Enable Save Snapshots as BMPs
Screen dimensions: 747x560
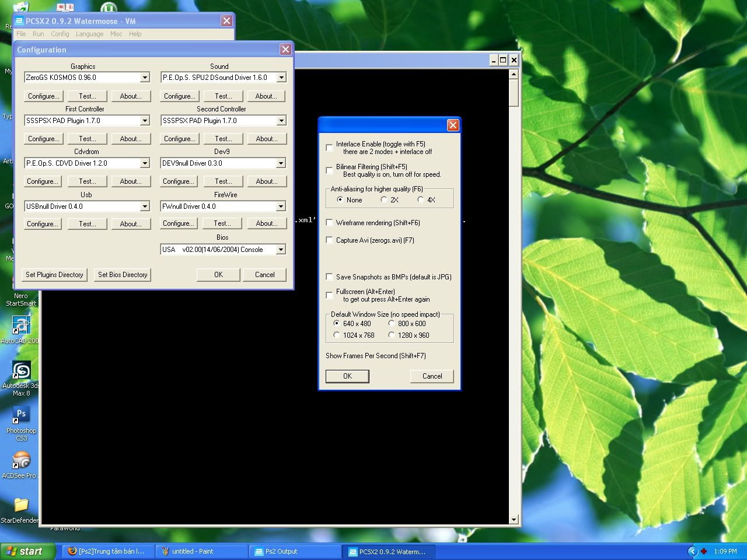(x=330, y=277)
